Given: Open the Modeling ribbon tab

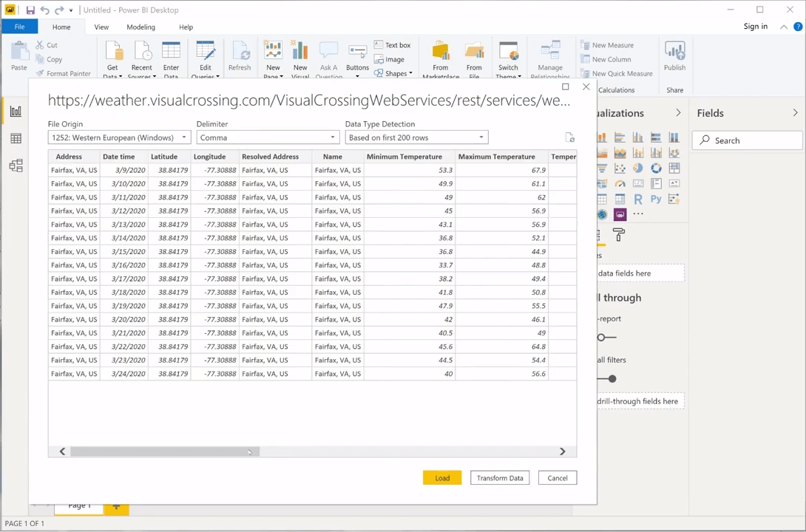Looking at the screenshot, I should click(140, 27).
